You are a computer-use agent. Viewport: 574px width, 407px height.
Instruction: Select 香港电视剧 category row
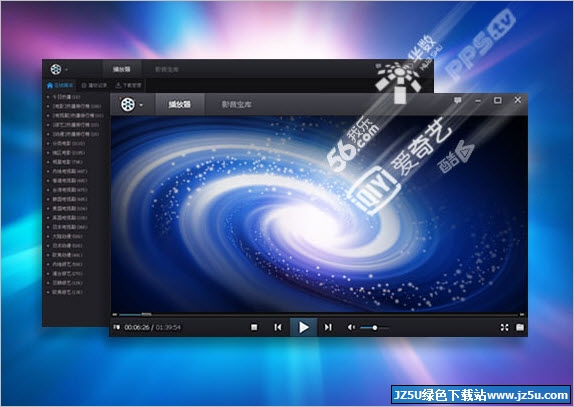click(x=67, y=181)
